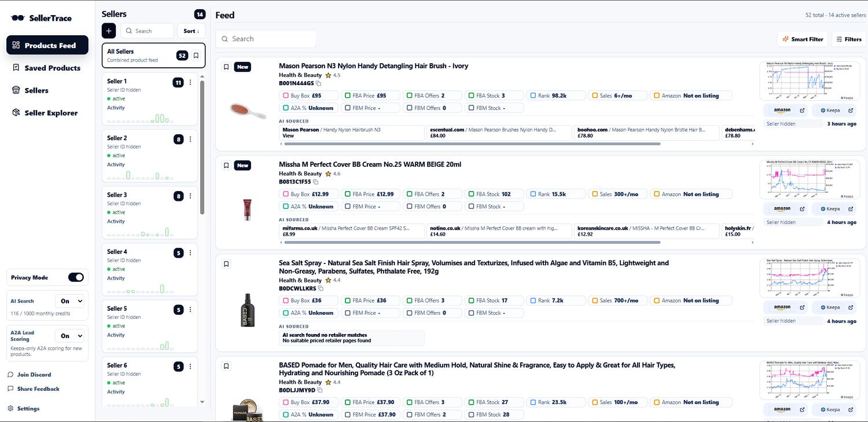
Task: Open Seller 2 options menu
Action: [x=190, y=139]
